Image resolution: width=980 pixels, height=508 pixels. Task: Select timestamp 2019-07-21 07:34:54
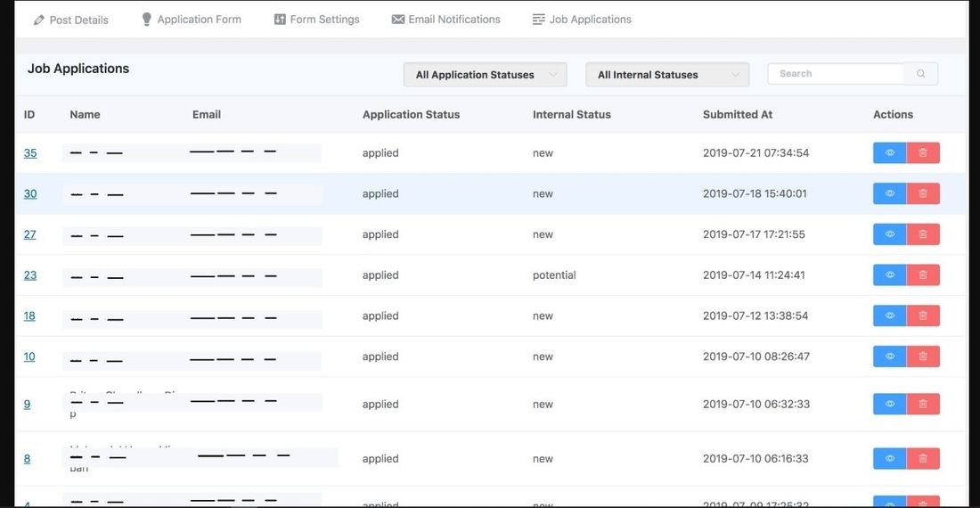click(x=755, y=153)
